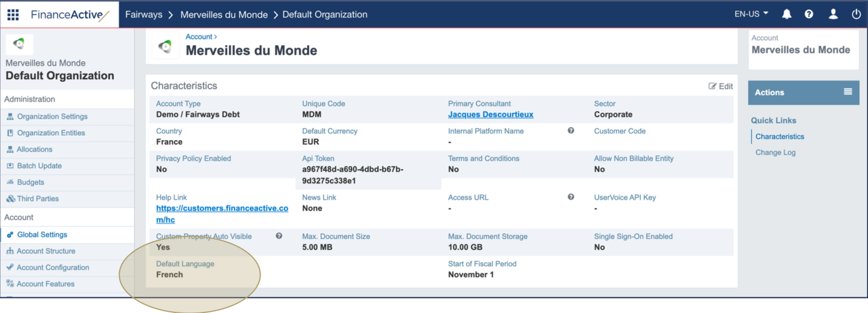Open the apps grid menu icon

[x=13, y=14]
